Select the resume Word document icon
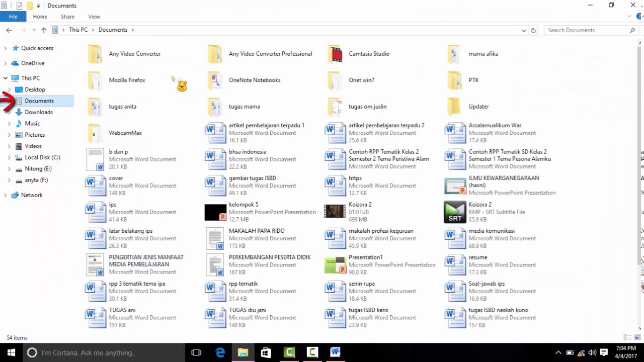 pos(455,265)
